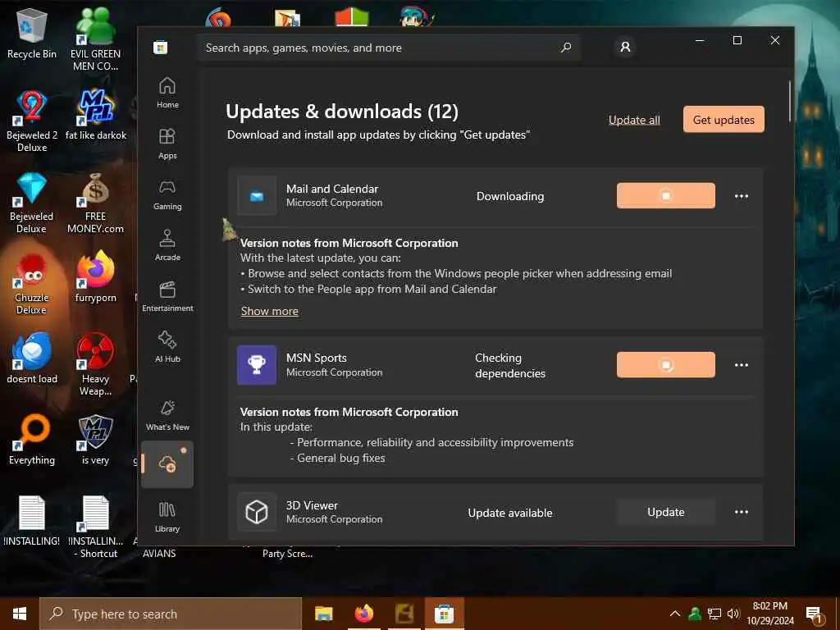Click the MSN Sports app name
Viewport: 840px width, 630px height.
[x=316, y=358]
